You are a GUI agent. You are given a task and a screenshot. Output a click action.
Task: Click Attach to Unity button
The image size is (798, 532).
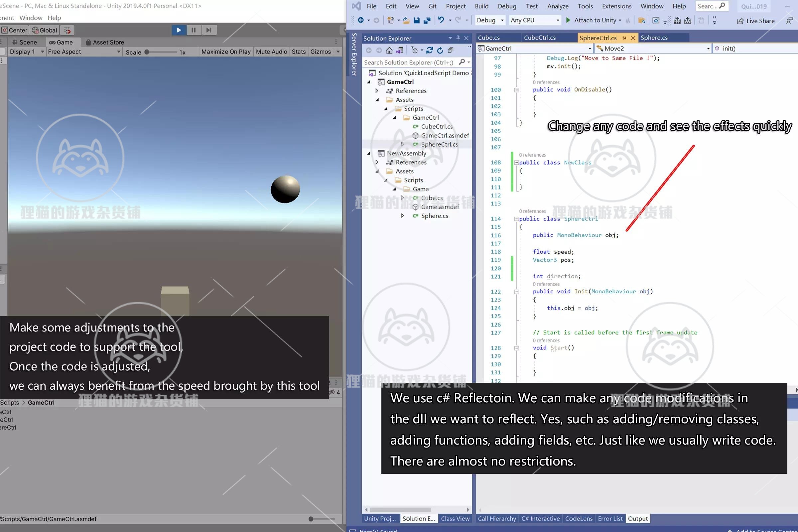[x=594, y=20]
